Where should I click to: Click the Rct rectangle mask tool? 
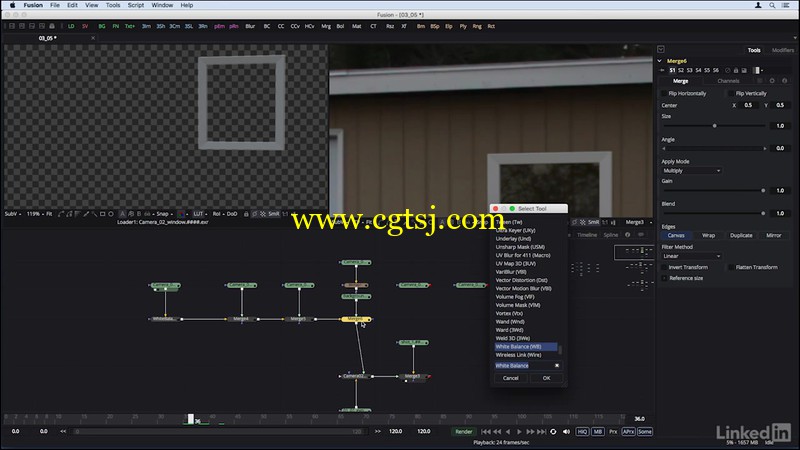(x=491, y=26)
